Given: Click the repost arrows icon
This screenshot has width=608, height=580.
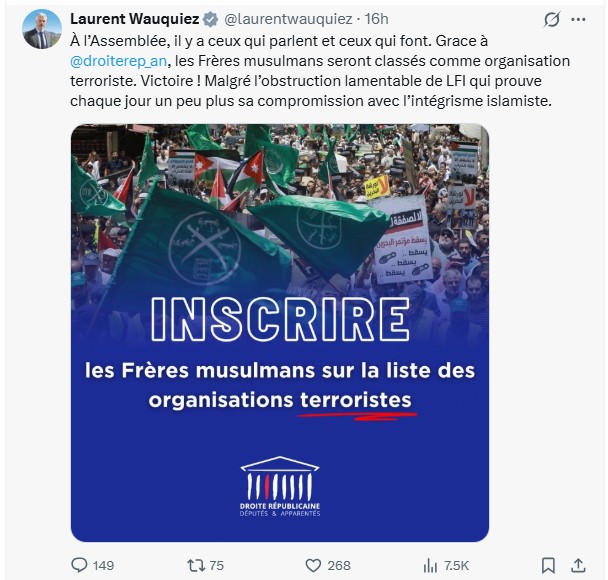Looking at the screenshot, I should (x=196, y=565).
